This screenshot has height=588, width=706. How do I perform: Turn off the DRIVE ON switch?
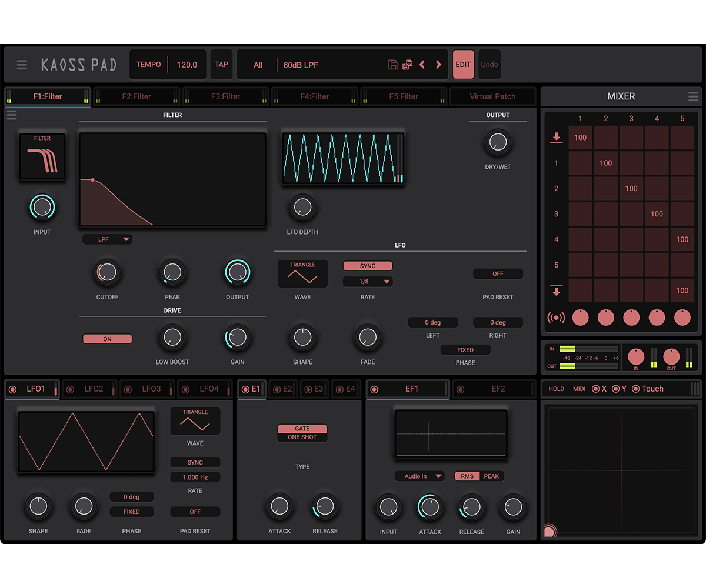pos(107,339)
